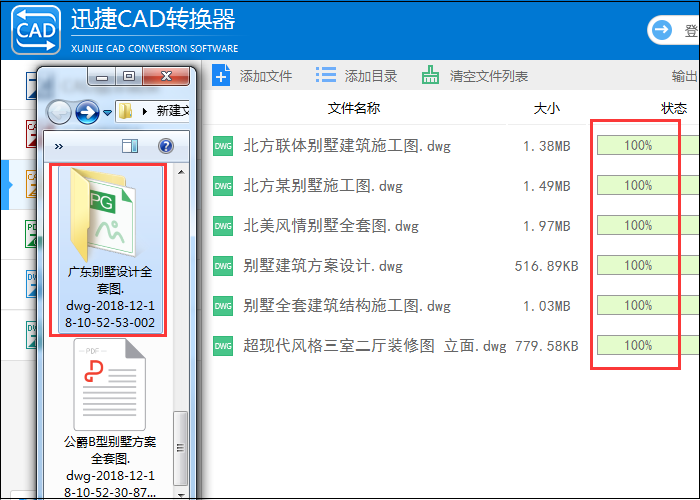Click the 1.03MB size cell
The image size is (700, 500).
coord(547,306)
